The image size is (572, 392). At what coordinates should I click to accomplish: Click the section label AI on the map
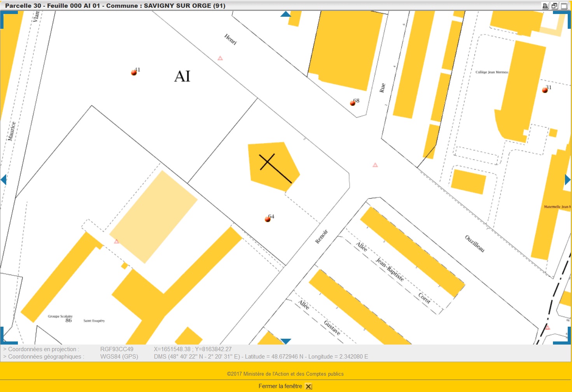pos(182,76)
